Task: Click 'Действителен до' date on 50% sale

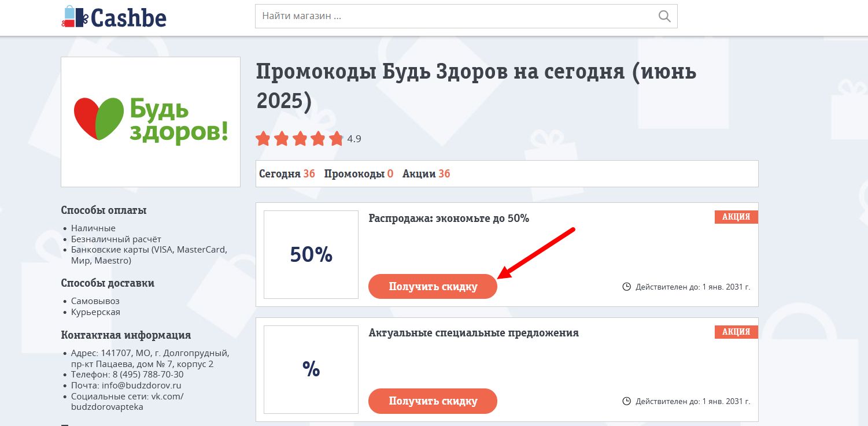Action: [693, 287]
